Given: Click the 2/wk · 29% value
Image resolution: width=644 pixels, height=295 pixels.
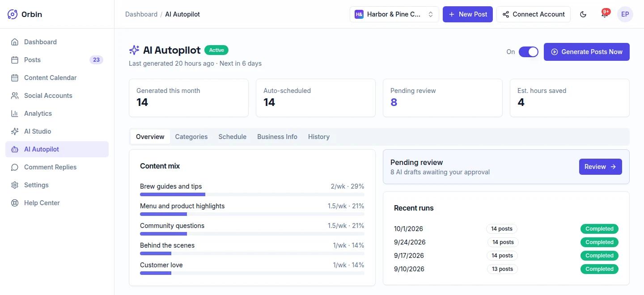Looking at the screenshot, I should [x=347, y=186].
